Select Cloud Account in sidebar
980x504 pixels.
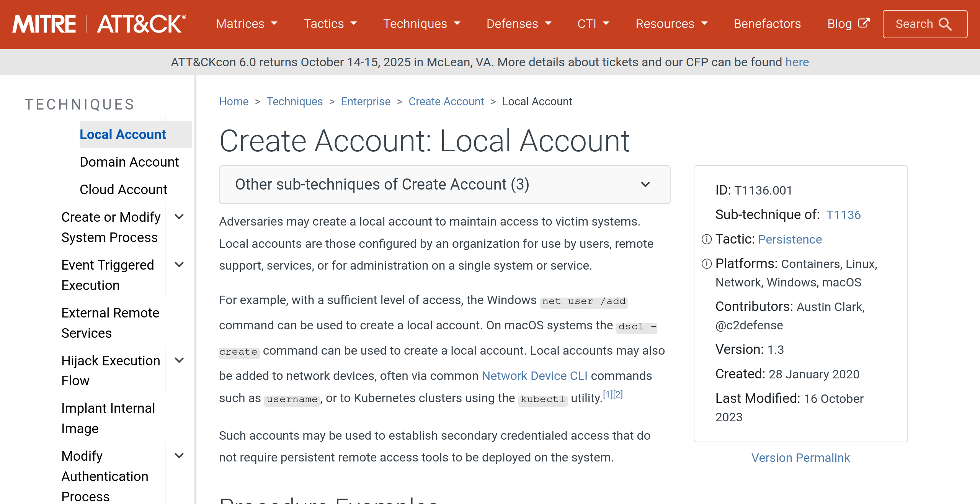123,190
